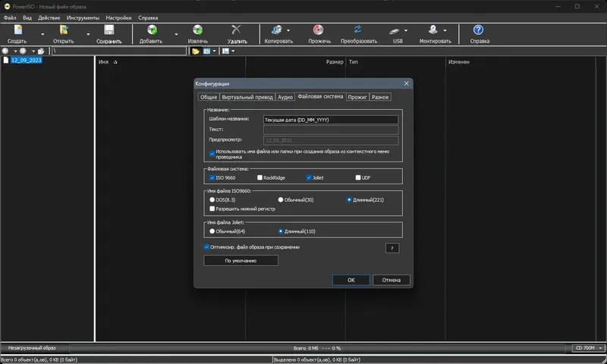607x364 pixels.
Task: Open the view mode dropdown arrow
Action: click(214, 51)
